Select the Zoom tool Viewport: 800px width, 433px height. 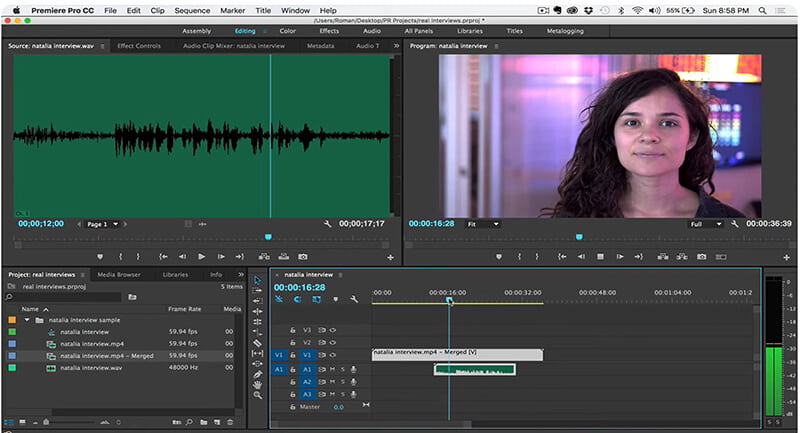click(258, 395)
